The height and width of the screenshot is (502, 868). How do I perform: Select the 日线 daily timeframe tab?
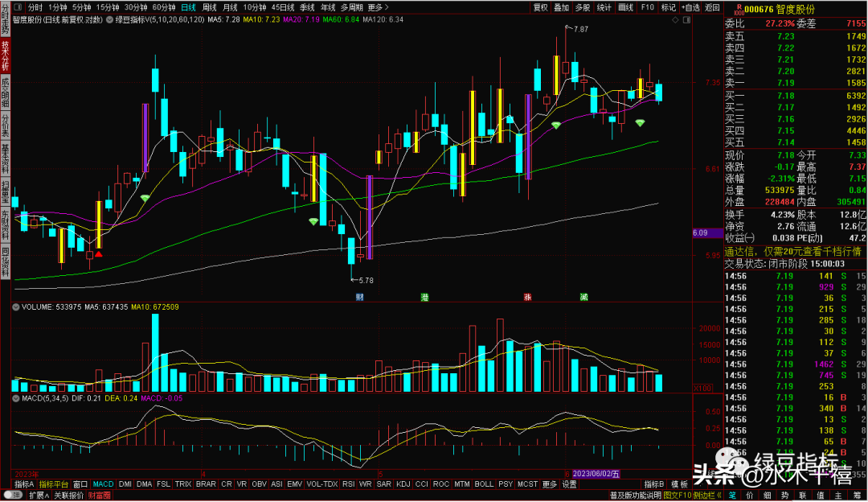coord(189,7)
